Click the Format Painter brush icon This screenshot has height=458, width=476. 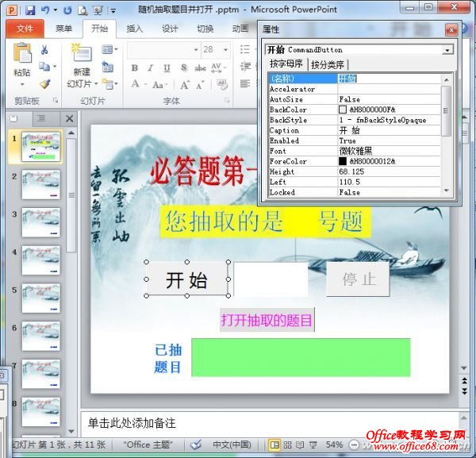click(44, 83)
